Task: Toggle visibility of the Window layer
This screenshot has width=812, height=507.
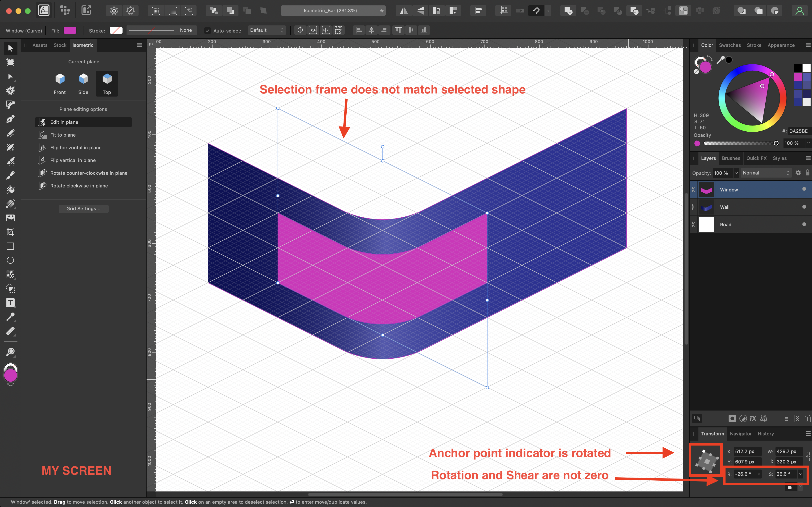Action: tap(804, 189)
